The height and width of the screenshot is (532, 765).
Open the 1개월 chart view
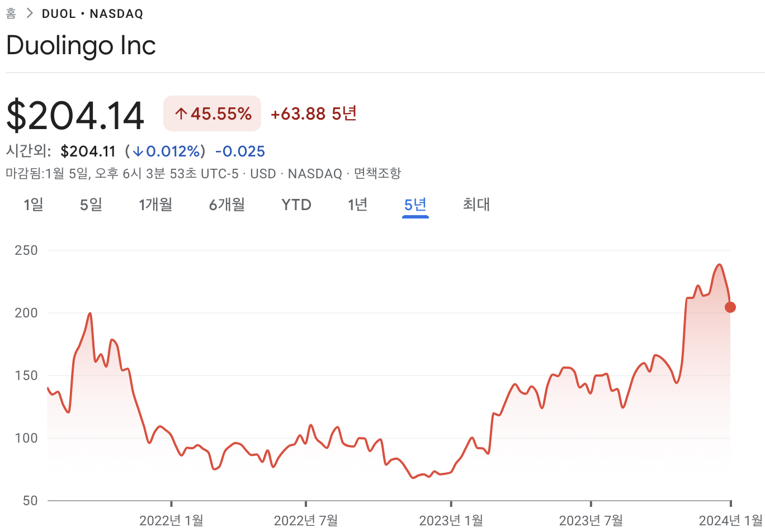click(155, 205)
